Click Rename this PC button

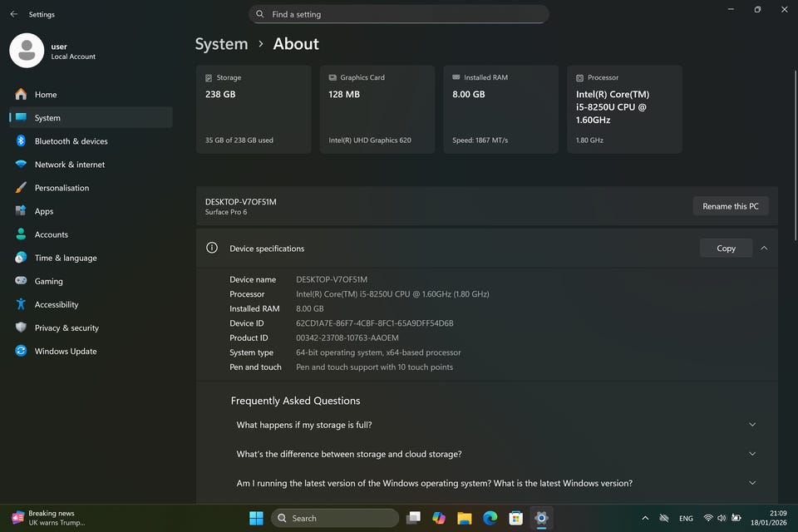tap(731, 206)
